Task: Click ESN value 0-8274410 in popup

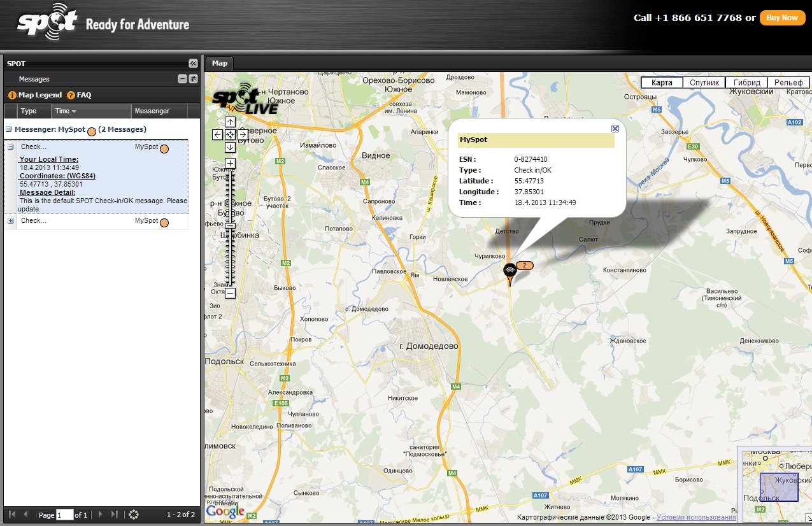Action: 531,159
